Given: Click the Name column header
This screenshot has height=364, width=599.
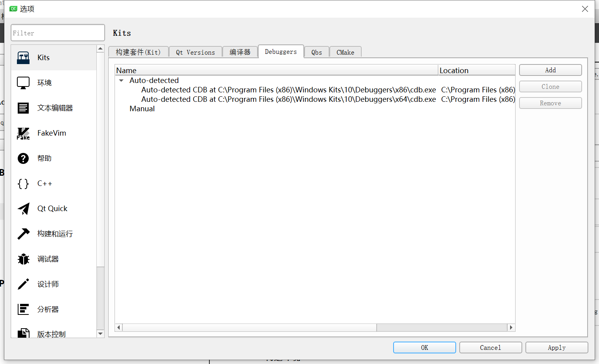Looking at the screenshot, I should [x=277, y=70].
